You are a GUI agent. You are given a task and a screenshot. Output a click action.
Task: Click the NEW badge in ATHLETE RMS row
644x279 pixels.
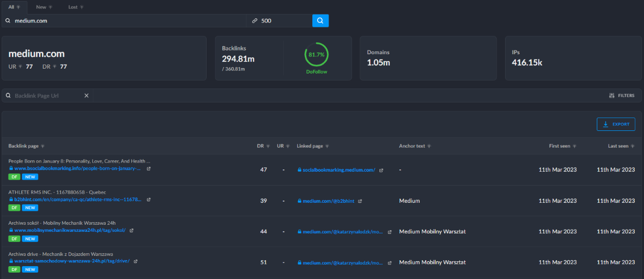click(x=30, y=208)
